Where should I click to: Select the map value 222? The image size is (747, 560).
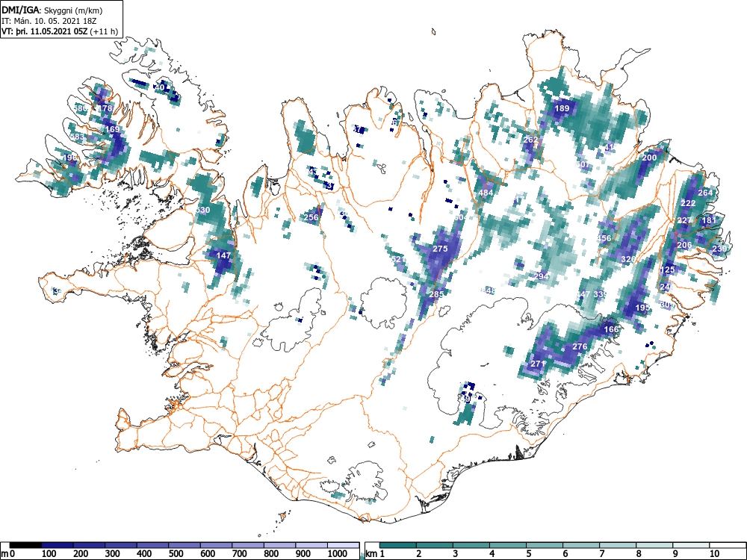[689, 203]
